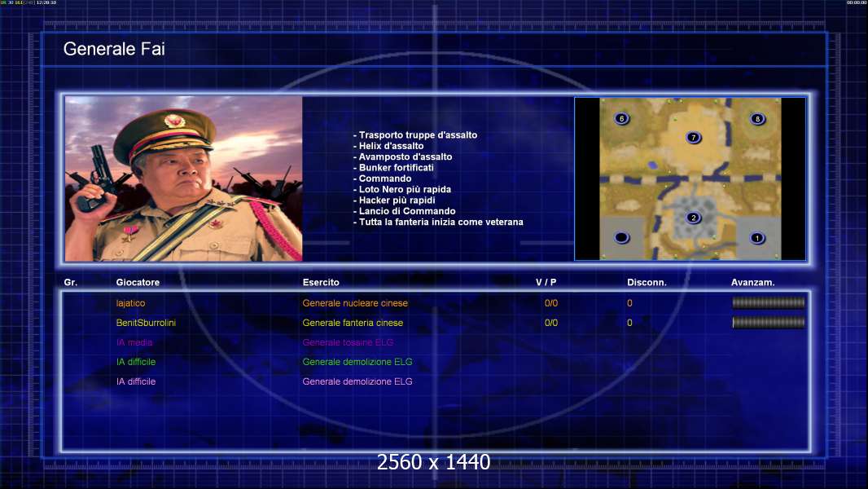Click 'Tutta la fanteria inizia come veterana'
This screenshot has height=489, width=868.
(x=438, y=222)
